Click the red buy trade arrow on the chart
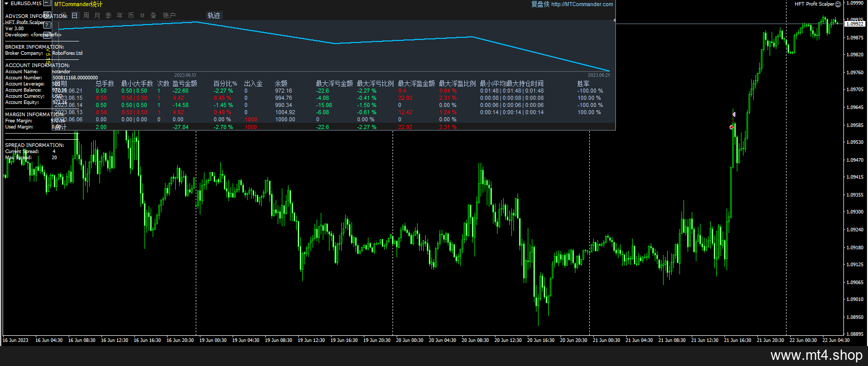Viewport: 868px width, 366px height. 732,127
